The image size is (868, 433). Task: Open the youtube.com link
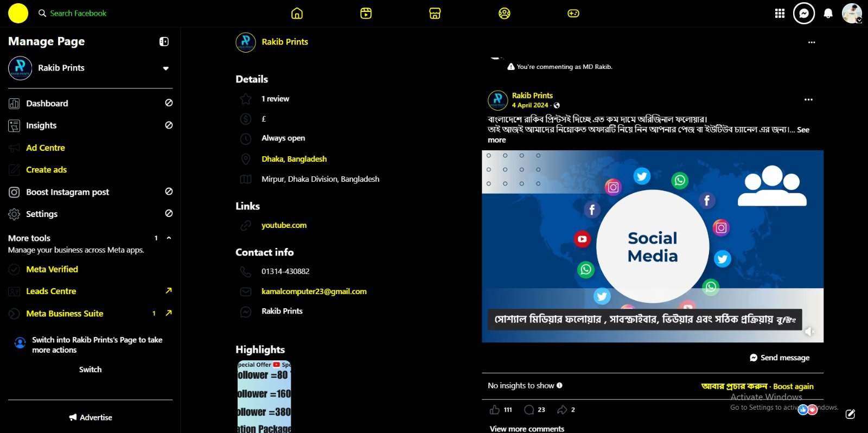[x=284, y=225]
